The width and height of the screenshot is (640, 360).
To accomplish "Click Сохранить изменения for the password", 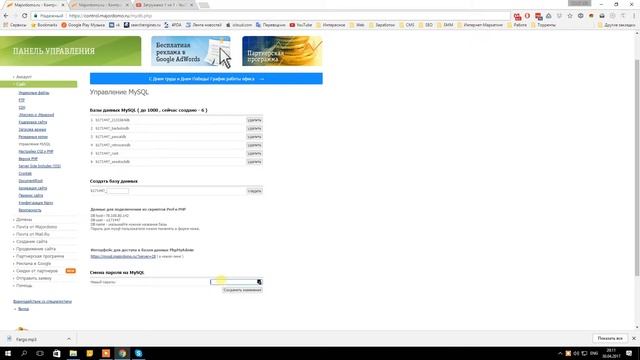I will (242, 290).
